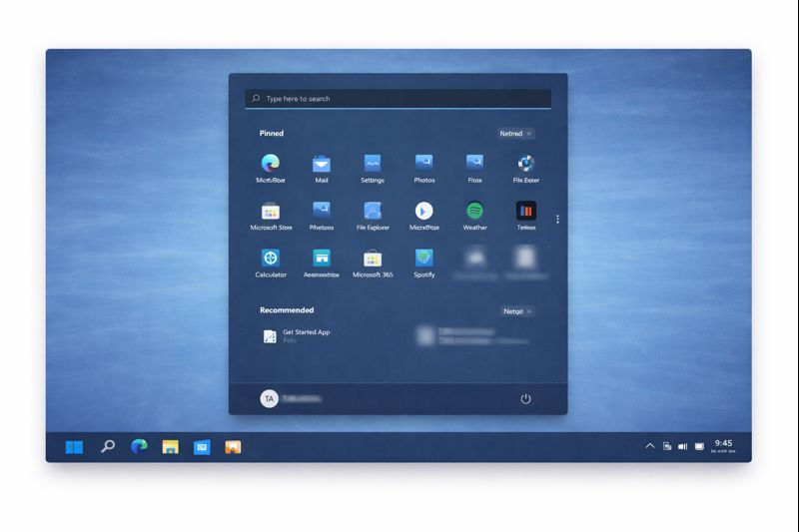Click the three-dot page indicator beside pinned apps

point(557,219)
